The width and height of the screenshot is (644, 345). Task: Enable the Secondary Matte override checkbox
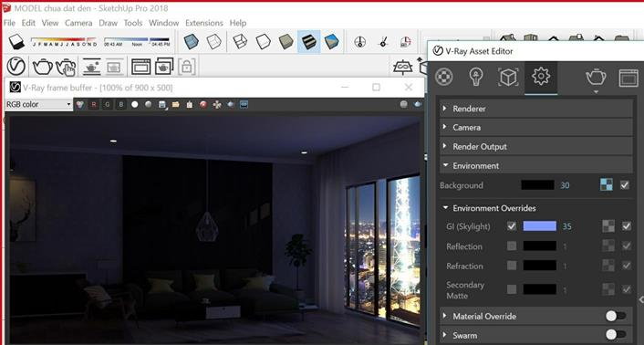coord(512,289)
